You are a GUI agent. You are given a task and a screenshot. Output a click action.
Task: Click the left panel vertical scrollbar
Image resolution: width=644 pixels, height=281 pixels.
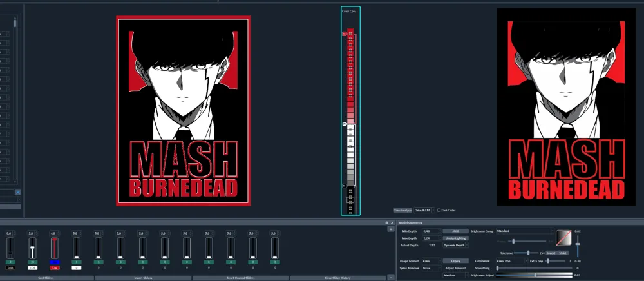[x=15, y=101]
